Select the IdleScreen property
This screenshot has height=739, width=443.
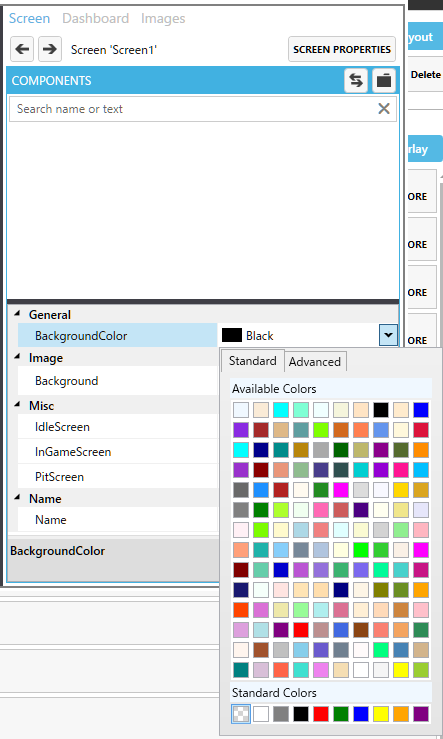tap(117, 427)
